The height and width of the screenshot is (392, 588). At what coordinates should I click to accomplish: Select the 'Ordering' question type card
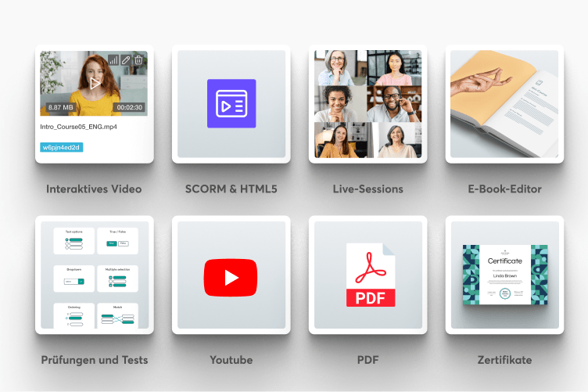73,316
